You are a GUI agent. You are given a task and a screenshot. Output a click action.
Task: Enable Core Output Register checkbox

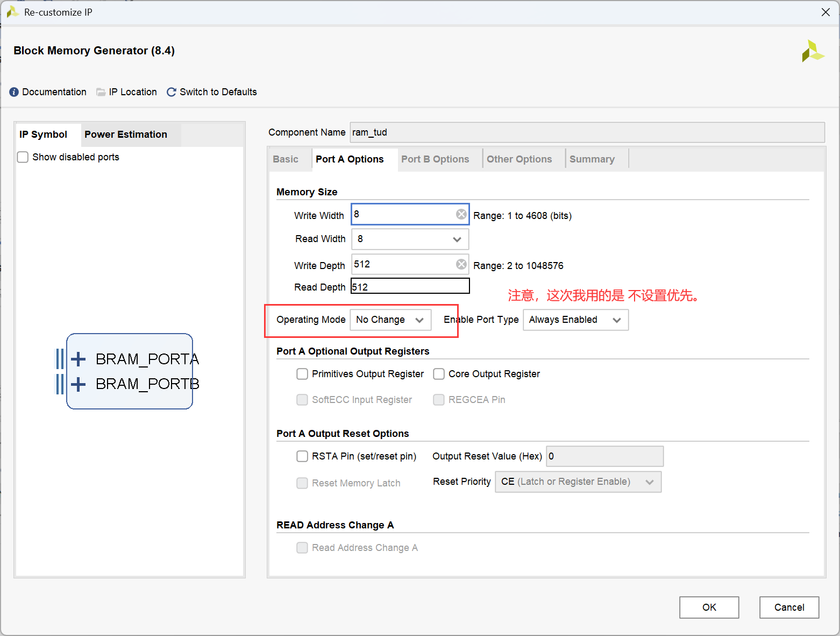click(439, 374)
